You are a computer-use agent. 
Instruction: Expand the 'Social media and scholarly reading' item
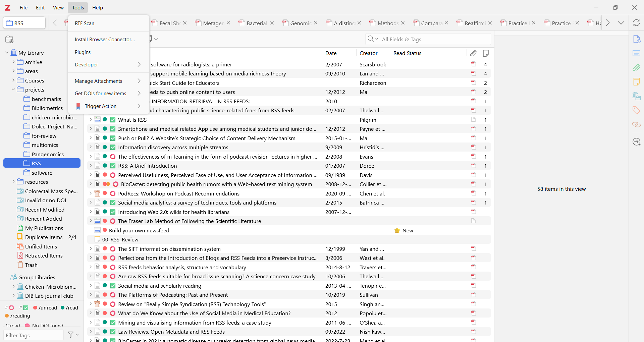[x=90, y=286]
